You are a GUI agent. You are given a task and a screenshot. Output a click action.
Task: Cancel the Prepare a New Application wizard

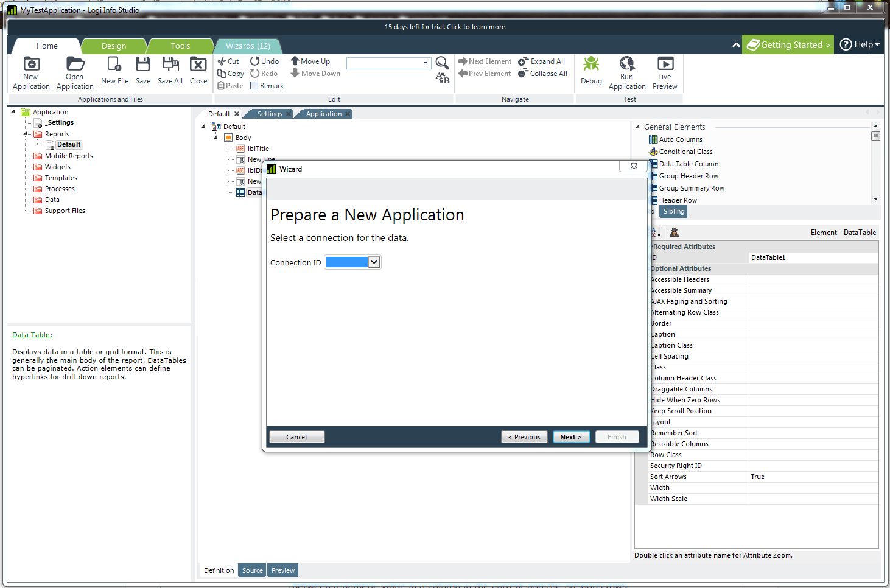296,437
